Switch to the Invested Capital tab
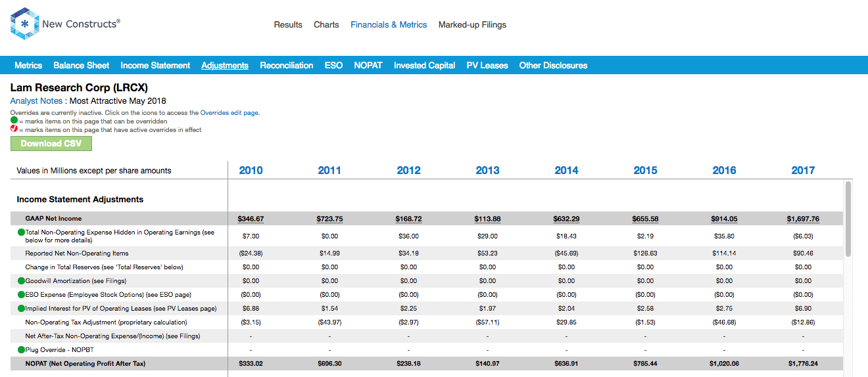Image resolution: width=868 pixels, height=377 pixels. (x=425, y=65)
